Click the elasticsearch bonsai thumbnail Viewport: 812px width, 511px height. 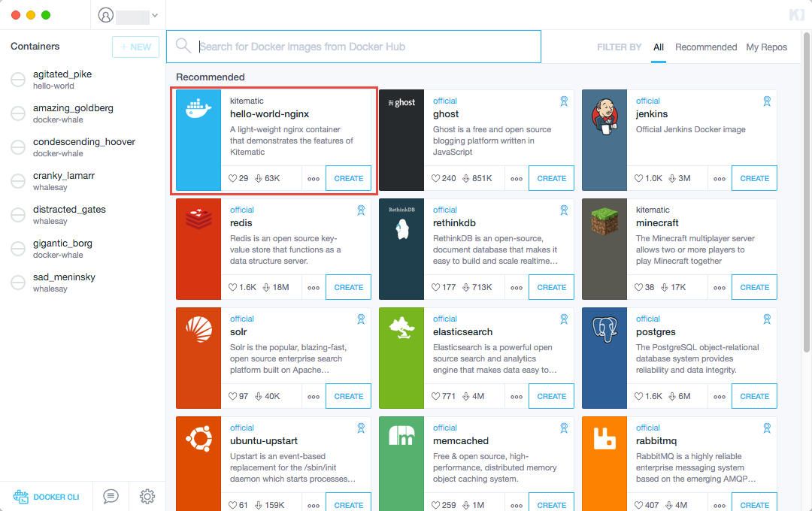tap(401, 358)
